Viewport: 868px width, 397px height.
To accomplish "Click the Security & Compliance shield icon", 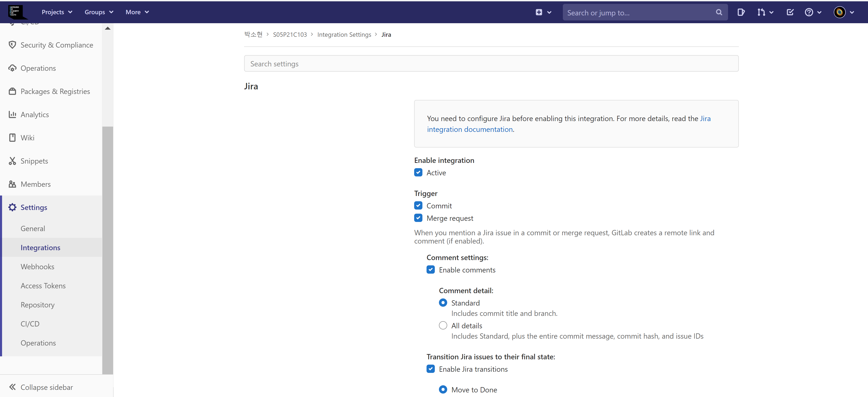I will tap(12, 45).
